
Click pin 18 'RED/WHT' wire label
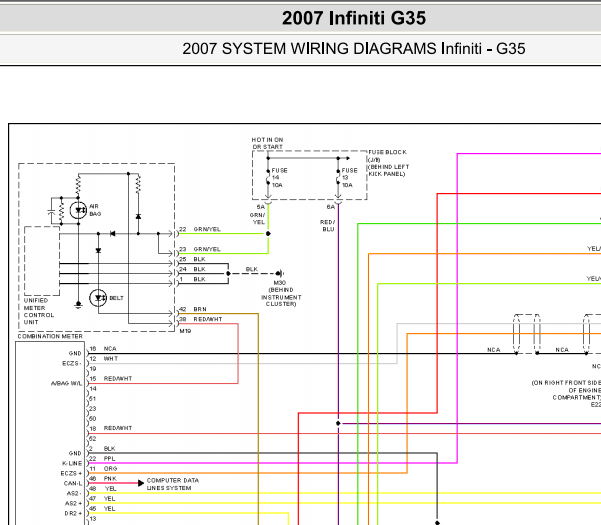(x=118, y=428)
